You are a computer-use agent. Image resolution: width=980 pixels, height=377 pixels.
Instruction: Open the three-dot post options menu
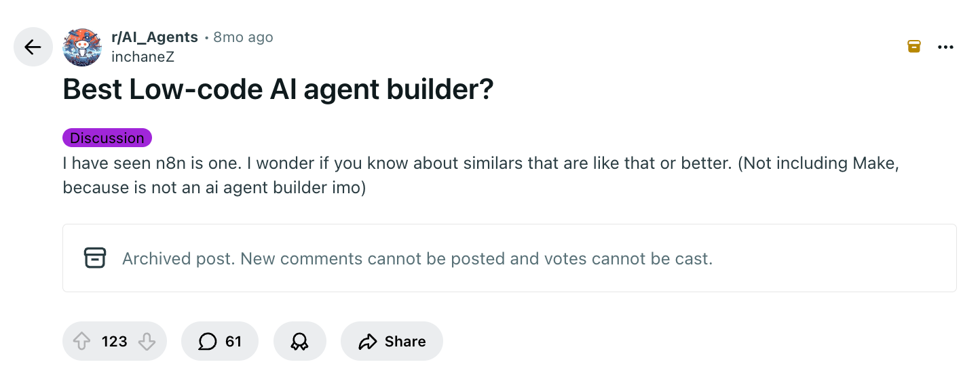pyautogui.click(x=945, y=47)
